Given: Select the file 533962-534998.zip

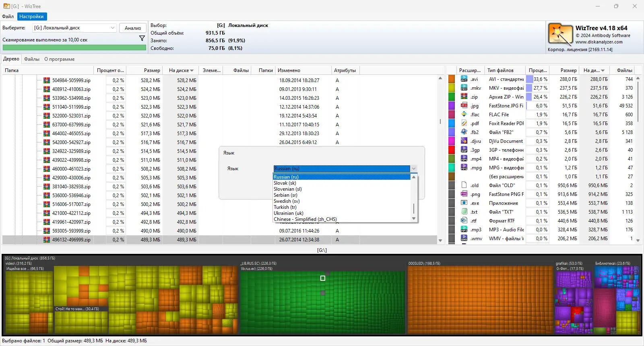Looking at the screenshot, I should point(71,98).
